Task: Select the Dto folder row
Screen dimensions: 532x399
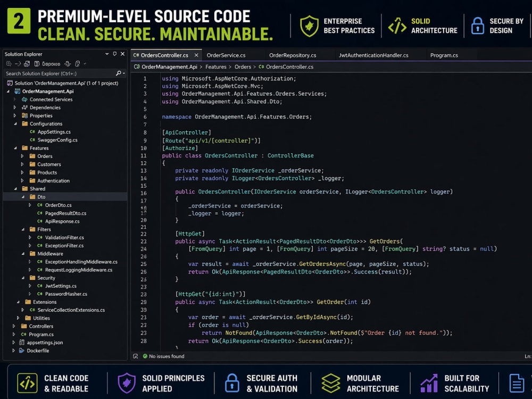Action: (65, 197)
